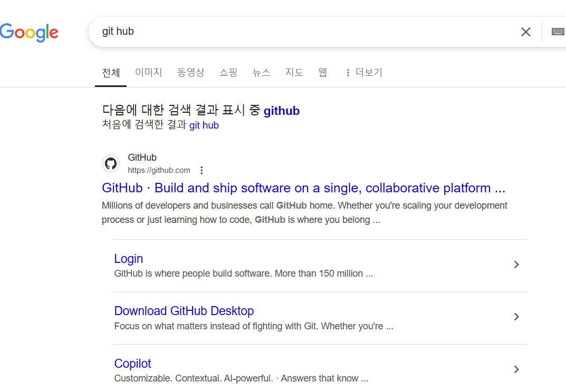Image resolution: width=566 pixels, height=392 pixels.
Task: Expand the Login row chevron
Action: [x=516, y=264]
